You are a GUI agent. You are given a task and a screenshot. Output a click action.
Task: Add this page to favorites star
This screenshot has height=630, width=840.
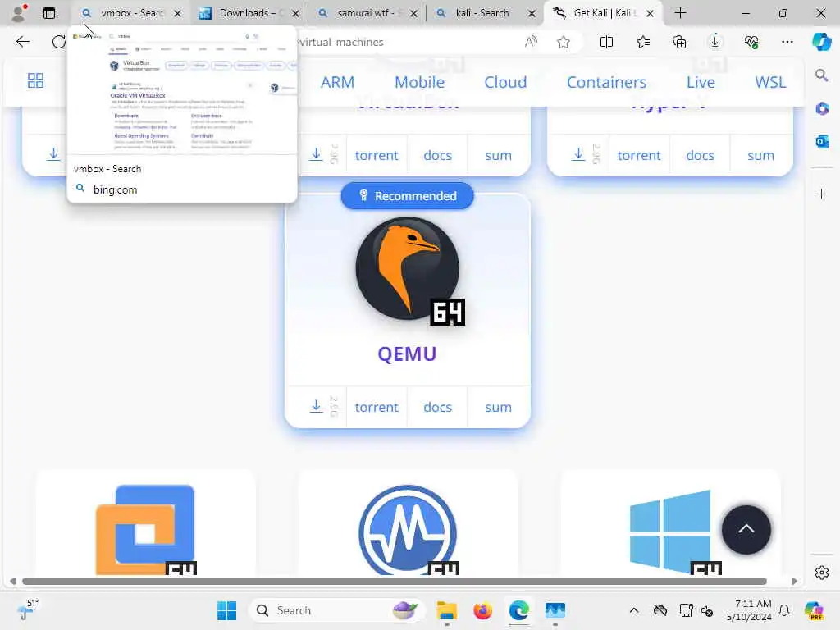[563, 42]
